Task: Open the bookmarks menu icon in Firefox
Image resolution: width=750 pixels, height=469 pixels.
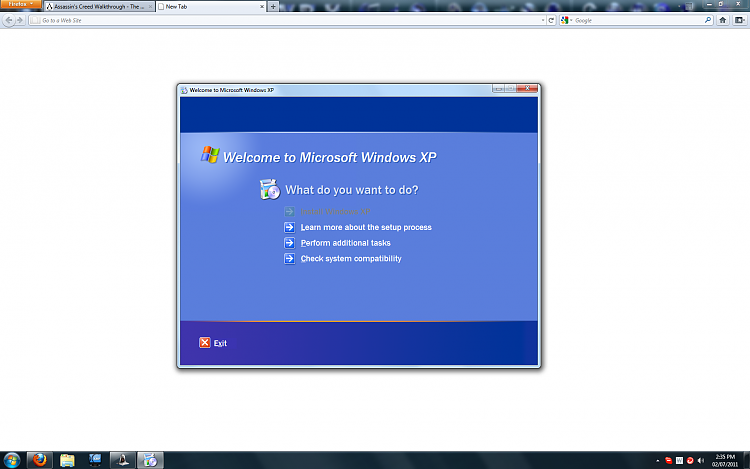Action: click(739, 20)
